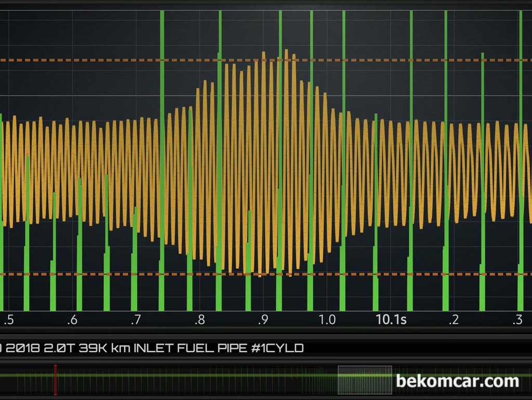Click the highlighted view window in overview strip
Viewport: 532px width, 400px height.
[365, 380]
